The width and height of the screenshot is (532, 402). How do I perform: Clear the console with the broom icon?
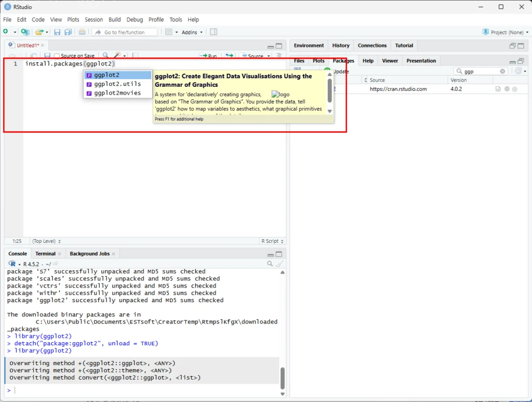point(280,264)
